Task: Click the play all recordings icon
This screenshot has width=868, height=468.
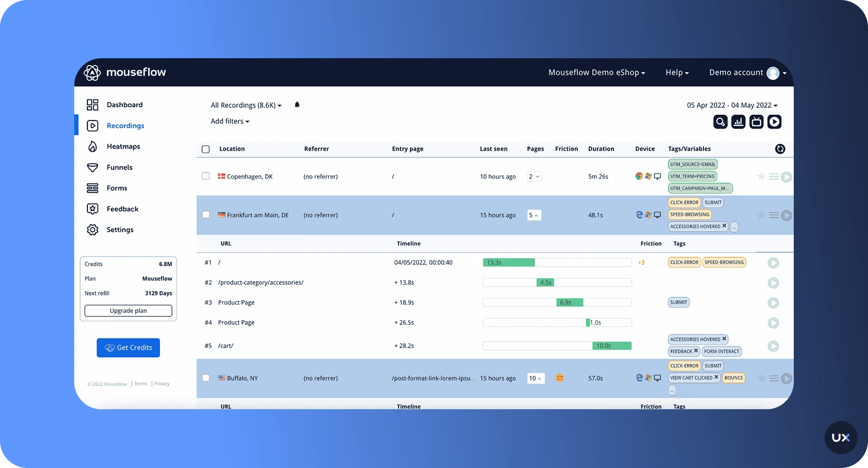Action: click(x=774, y=122)
